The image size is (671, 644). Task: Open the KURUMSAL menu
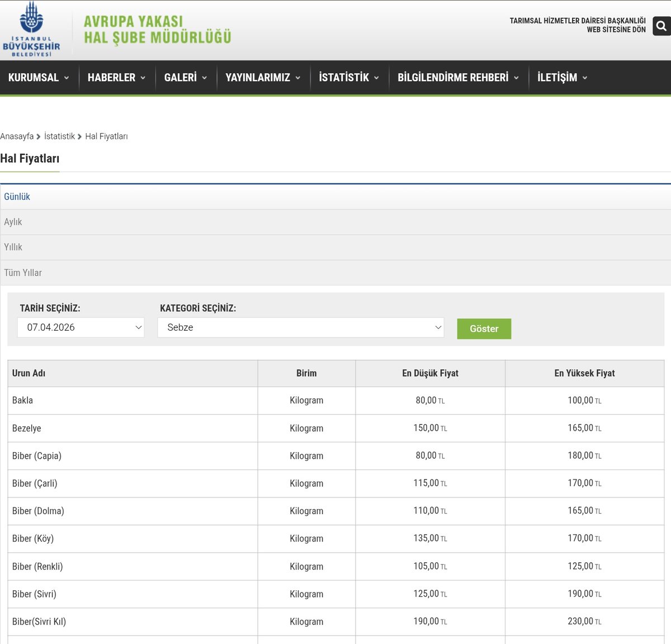pos(39,78)
